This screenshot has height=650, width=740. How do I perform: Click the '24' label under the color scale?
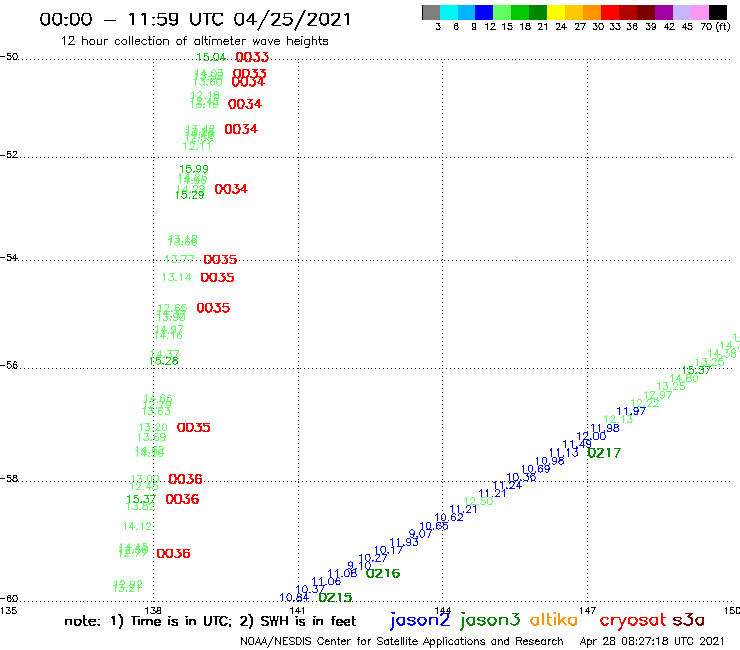click(x=561, y=27)
